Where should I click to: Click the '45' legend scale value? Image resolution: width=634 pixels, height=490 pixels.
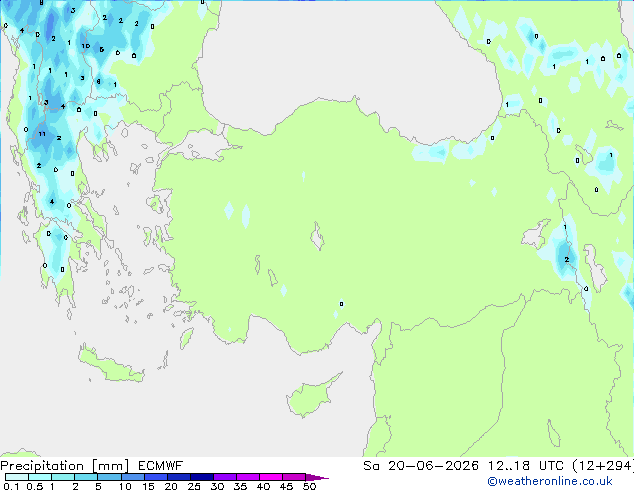286,486
